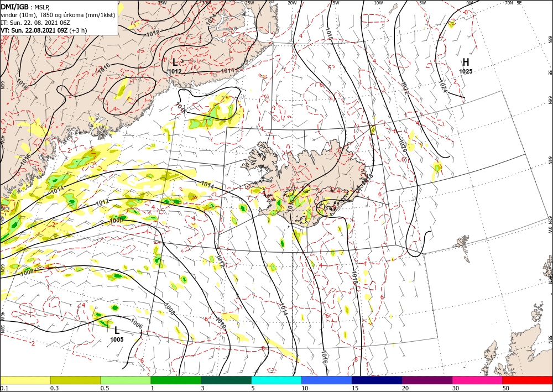Screen dimensions: 553x392
Task: Click the cyan 5 mm legend color segment
Action: point(276,380)
